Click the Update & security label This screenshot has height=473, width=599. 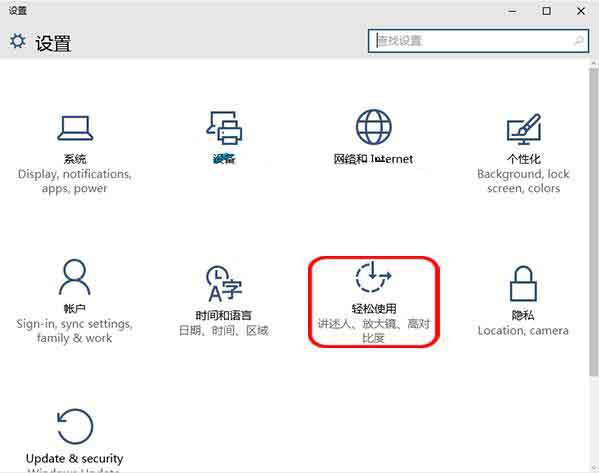tap(74, 458)
